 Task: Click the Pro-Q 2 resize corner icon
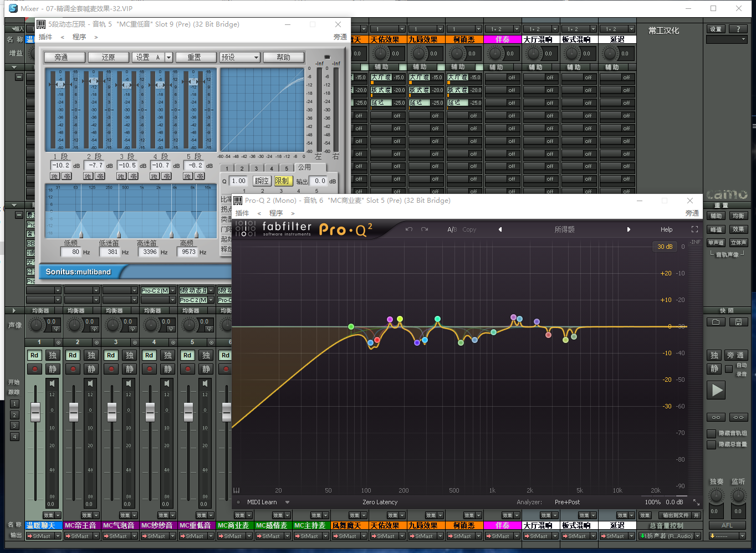click(x=696, y=502)
